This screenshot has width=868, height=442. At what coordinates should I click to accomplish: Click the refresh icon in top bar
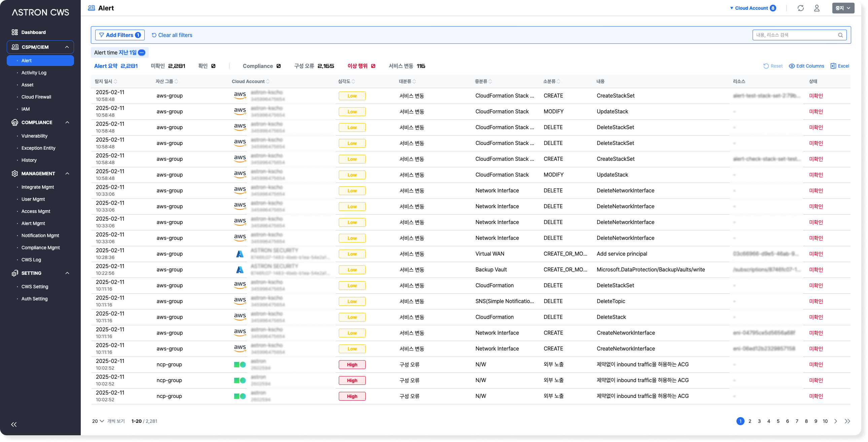801,8
